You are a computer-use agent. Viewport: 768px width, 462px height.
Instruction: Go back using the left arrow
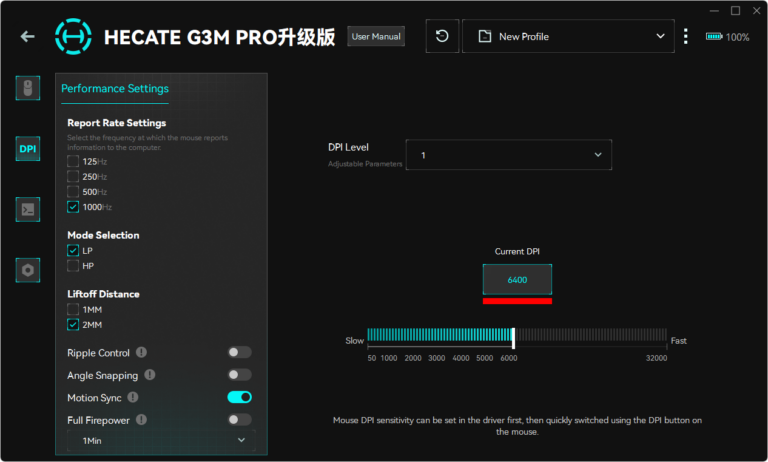(x=27, y=37)
